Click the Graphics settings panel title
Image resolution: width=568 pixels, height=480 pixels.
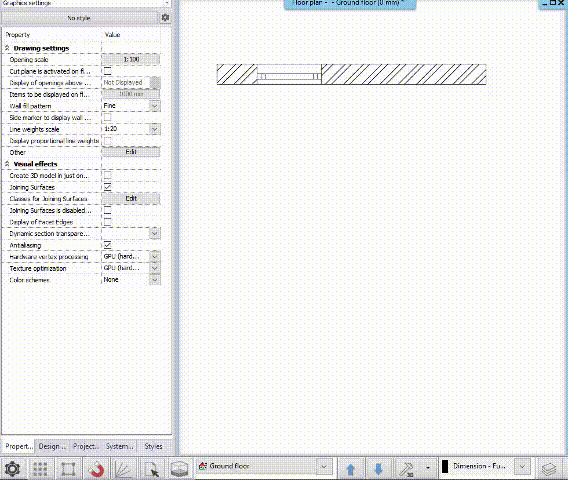tap(27, 3)
